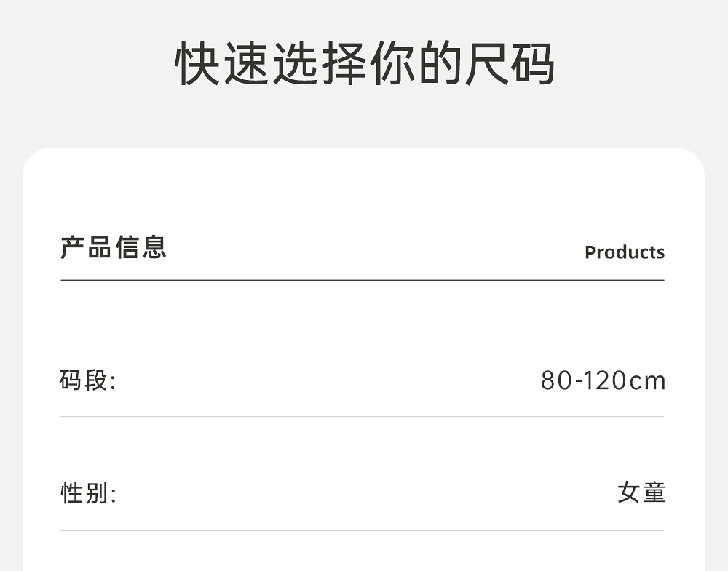The height and width of the screenshot is (571, 728).
Task: Click the 女 character in the gender value
Action: click(629, 493)
